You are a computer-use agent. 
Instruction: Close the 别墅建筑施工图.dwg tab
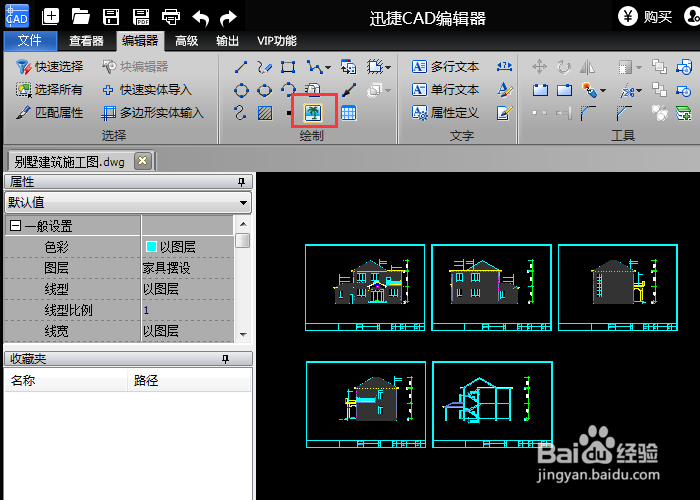142,161
